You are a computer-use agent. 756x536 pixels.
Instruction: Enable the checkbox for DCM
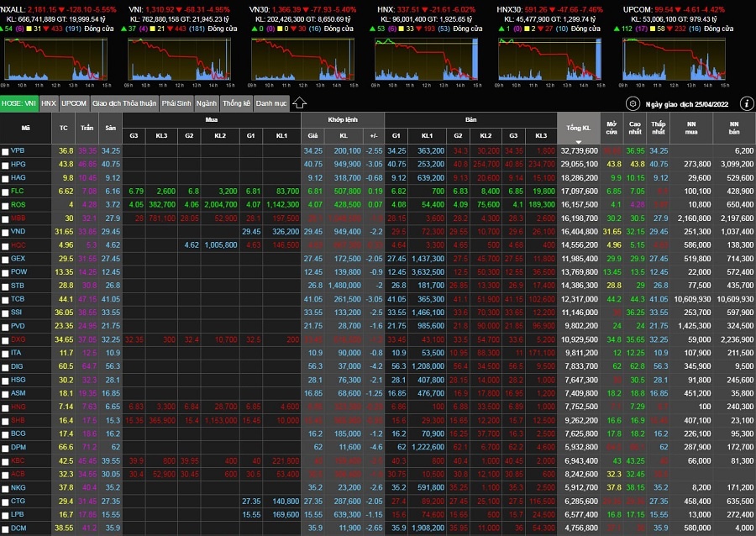pyautogui.click(x=6, y=528)
